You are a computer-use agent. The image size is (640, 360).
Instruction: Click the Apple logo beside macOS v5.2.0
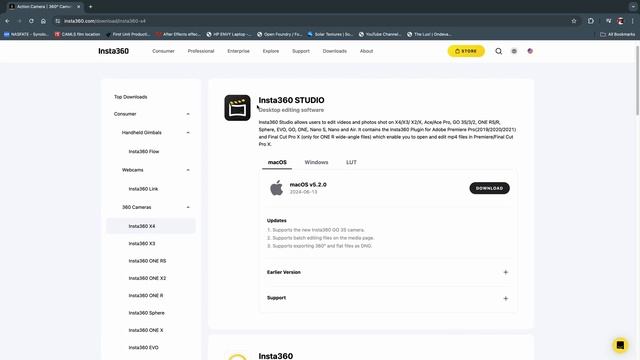(x=276, y=188)
